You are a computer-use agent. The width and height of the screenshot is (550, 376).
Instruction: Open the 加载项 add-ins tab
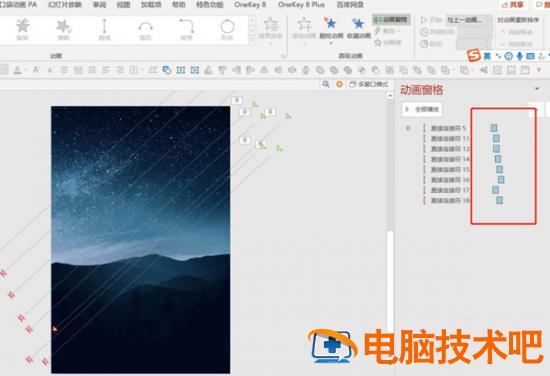tap(151, 5)
